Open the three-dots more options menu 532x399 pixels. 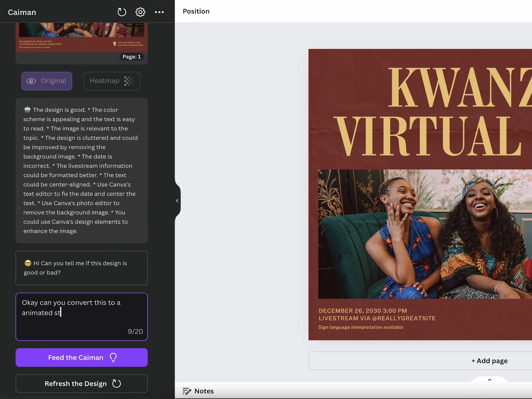coord(159,12)
